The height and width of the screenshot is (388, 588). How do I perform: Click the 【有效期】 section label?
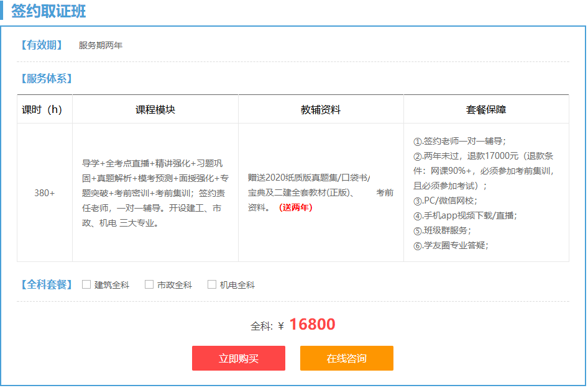[x=42, y=45]
